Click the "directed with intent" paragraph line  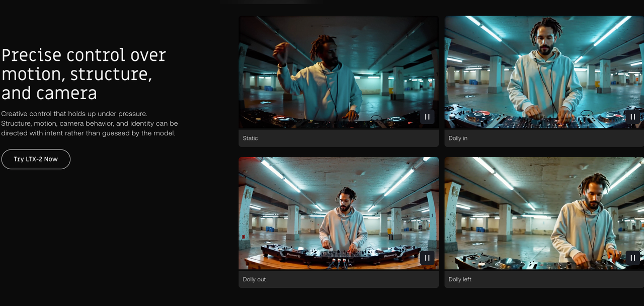point(88,133)
